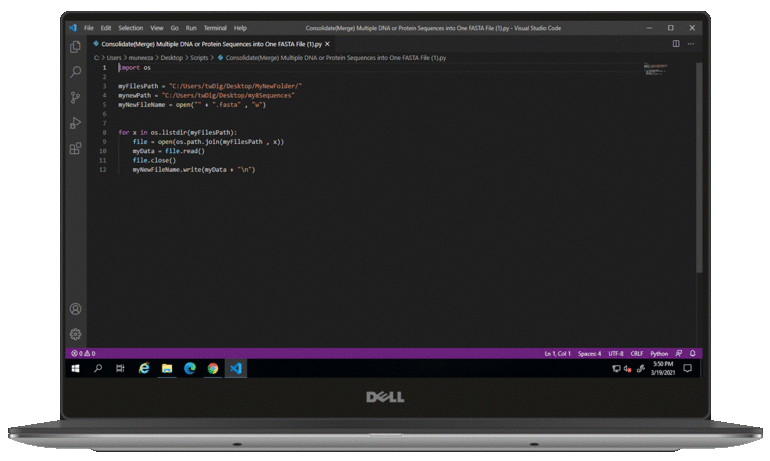The width and height of the screenshot is (770, 461).
Task: Change end of line sequence CRLF
Action: click(637, 353)
